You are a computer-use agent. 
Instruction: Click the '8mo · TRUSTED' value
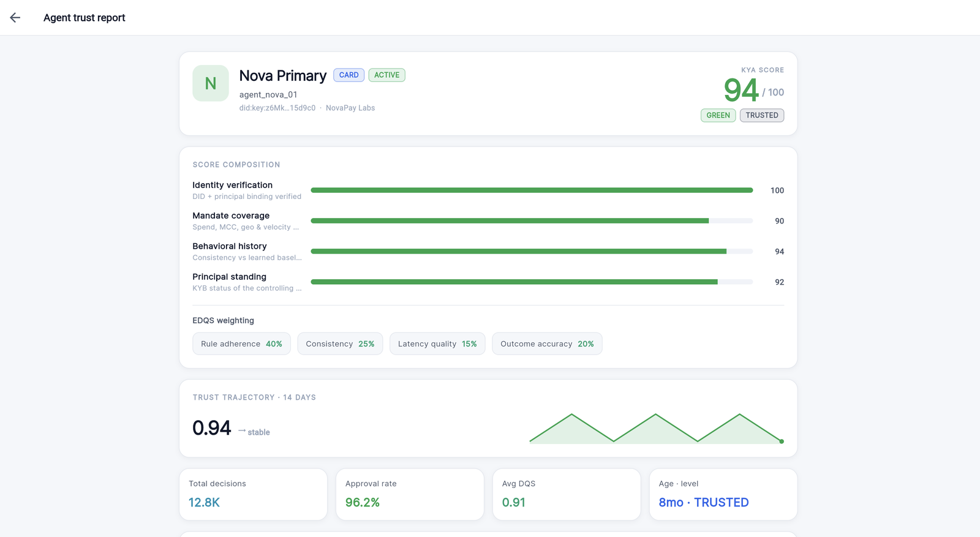pyautogui.click(x=704, y=502)
